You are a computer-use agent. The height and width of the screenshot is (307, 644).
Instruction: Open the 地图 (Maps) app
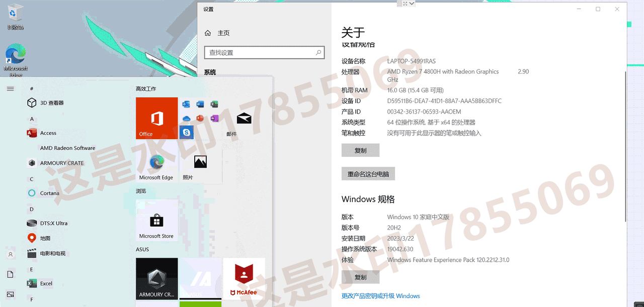point(45,239)
